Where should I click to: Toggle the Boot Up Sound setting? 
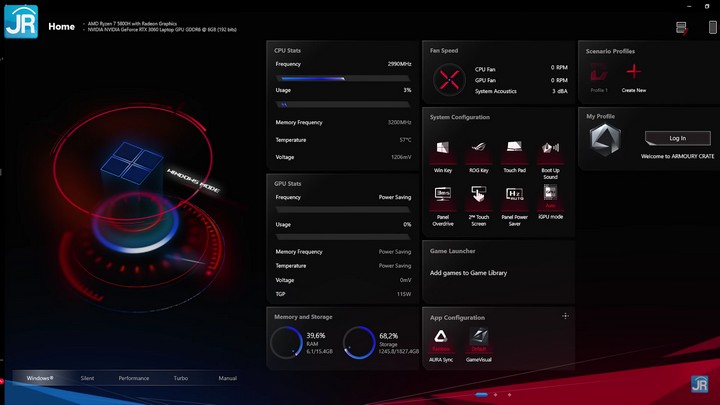coord(550,147)
